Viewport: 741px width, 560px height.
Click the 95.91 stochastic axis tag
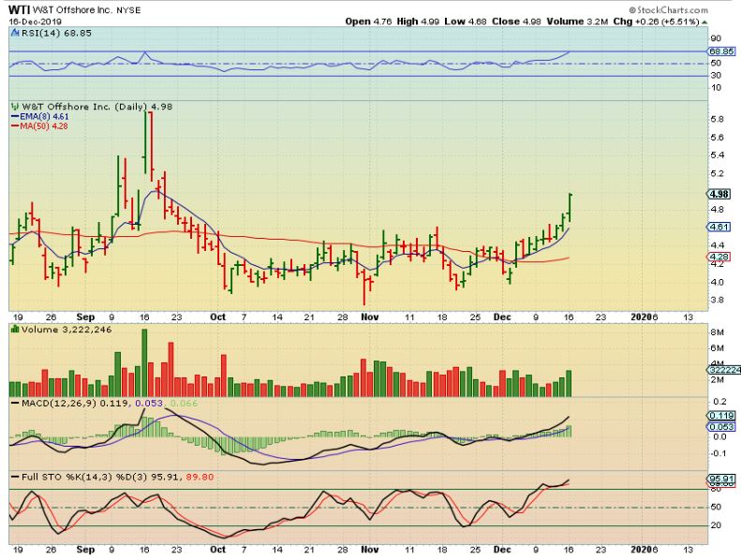coord(721,479)
